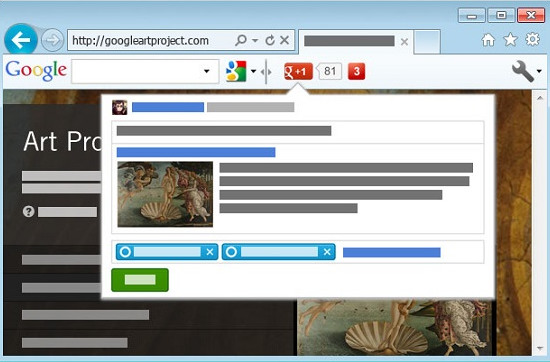Screen dimensions: 550x362
Task: Open favorites star icon
Action: pyautogui.click(x=510, y=40)
